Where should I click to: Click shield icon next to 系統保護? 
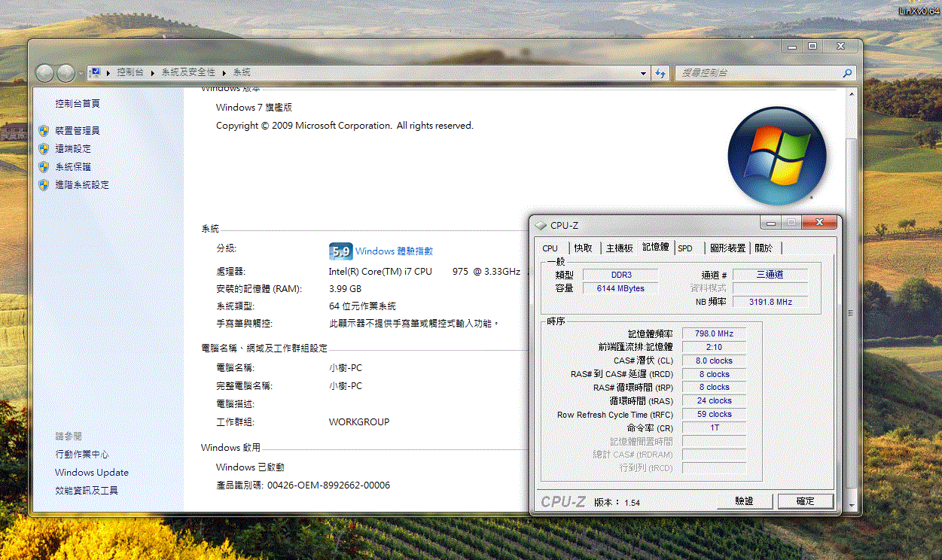click(x=44, y=167)
